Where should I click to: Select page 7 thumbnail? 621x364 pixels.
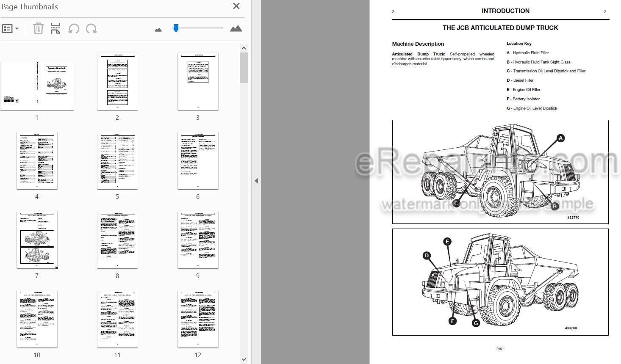[x=37, y=240]
